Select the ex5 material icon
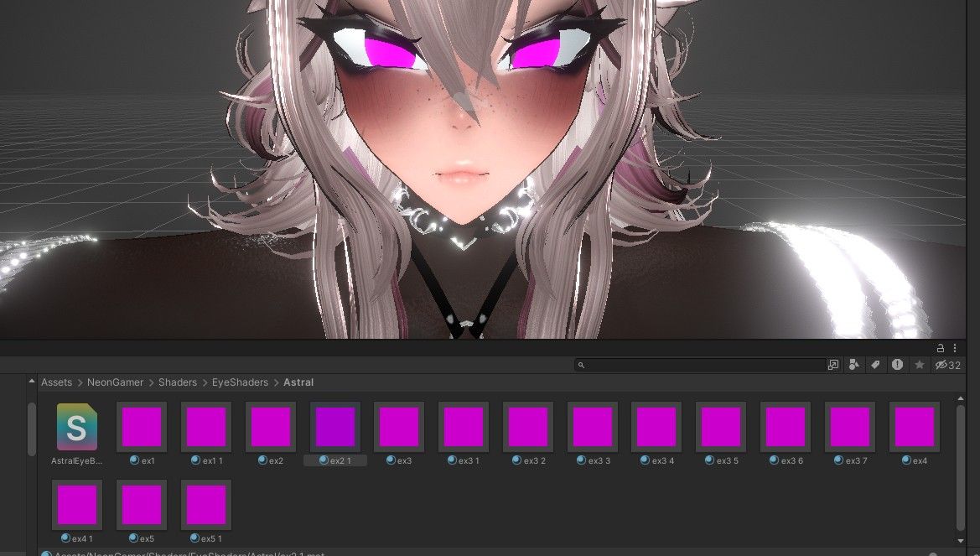The height and width of the screenshot is (556, 980). 142,505
